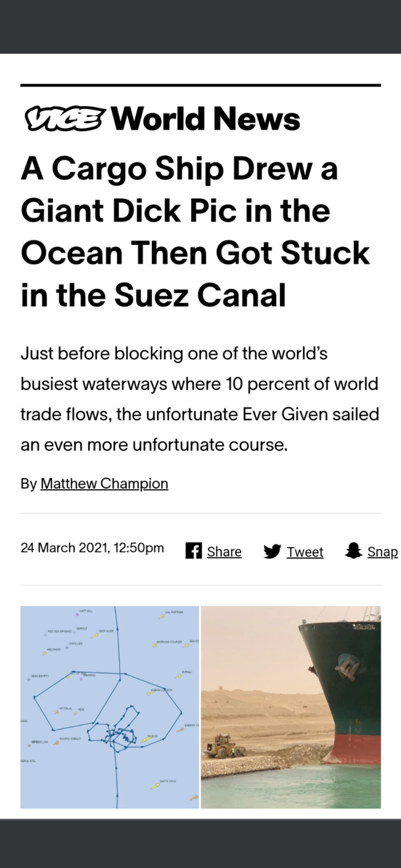
Task: Select the WADI SUDR vessel marker
Action: click(x=95, y=636)
